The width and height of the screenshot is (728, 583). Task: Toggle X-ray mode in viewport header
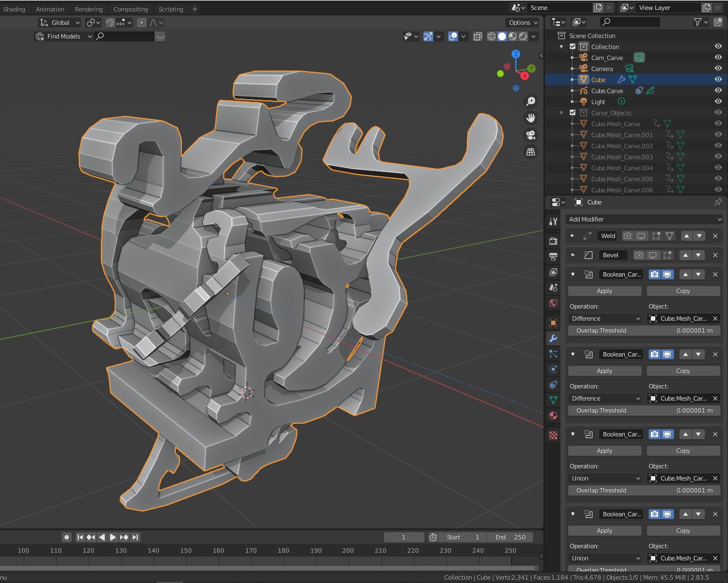pos(477,36)
